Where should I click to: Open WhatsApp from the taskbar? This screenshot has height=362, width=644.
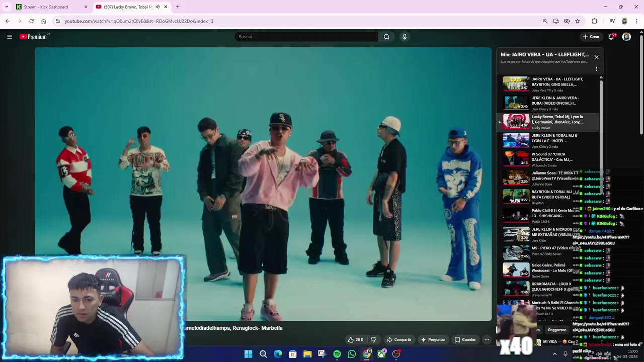(352, 354)
